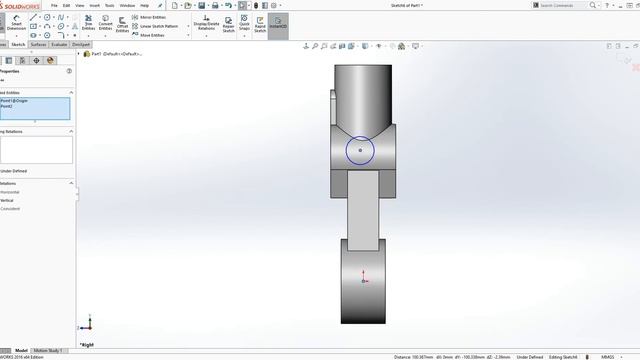Click the Search Commands field

coord(563,5)
